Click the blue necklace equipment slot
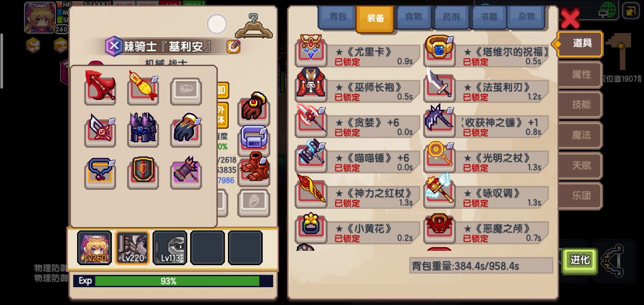Screen dimensions: 644x305 pyautogui.click(x=100, y=172)
